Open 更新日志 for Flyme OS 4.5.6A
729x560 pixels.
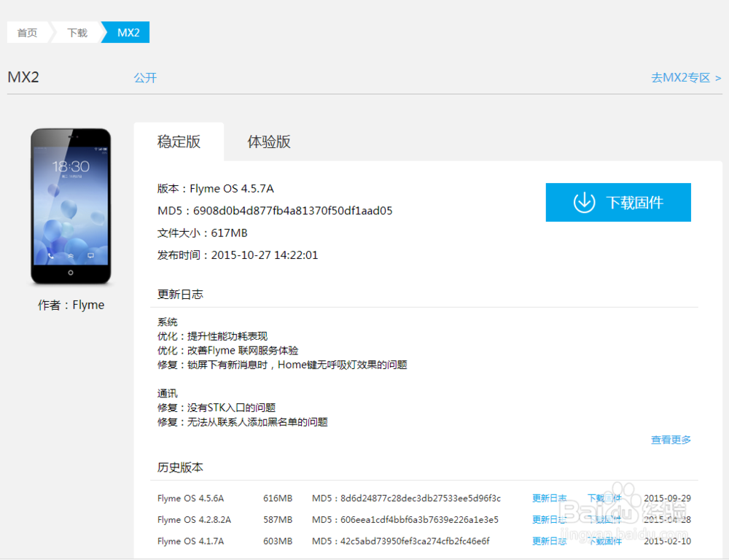pos(549,498)
